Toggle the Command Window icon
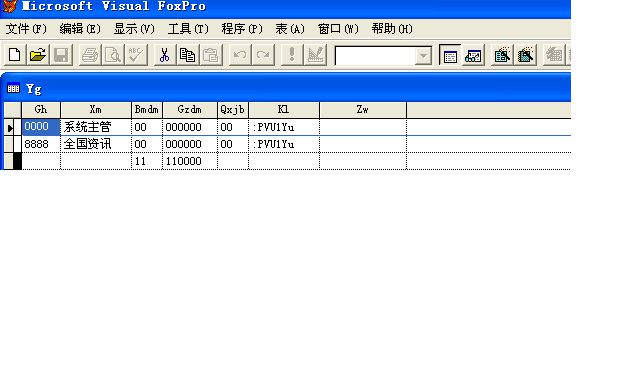Screen dimensions: 640x384 point(450,55)
